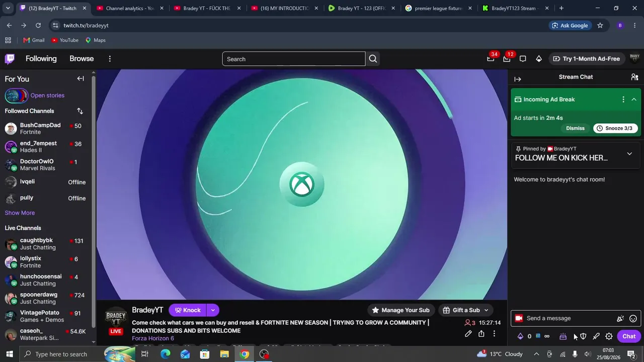Bookmark this page with the star
Viewport: 644px width, 362px height.
click(x=600, y=25)
